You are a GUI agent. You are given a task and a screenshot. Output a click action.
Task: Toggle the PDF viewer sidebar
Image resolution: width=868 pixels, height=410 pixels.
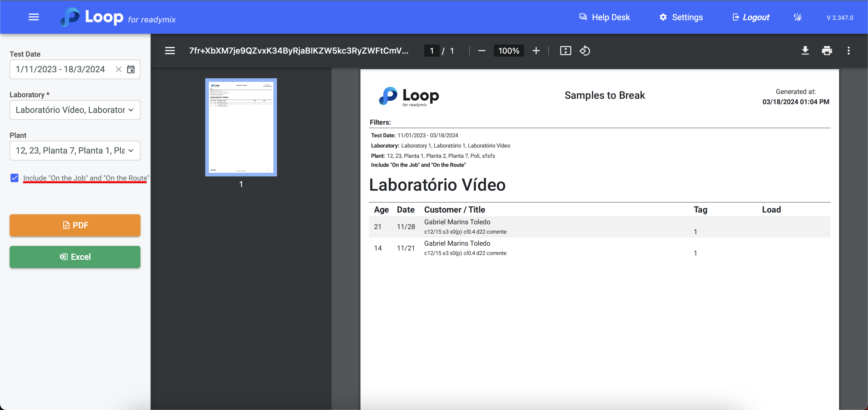(x=170, y=51)
